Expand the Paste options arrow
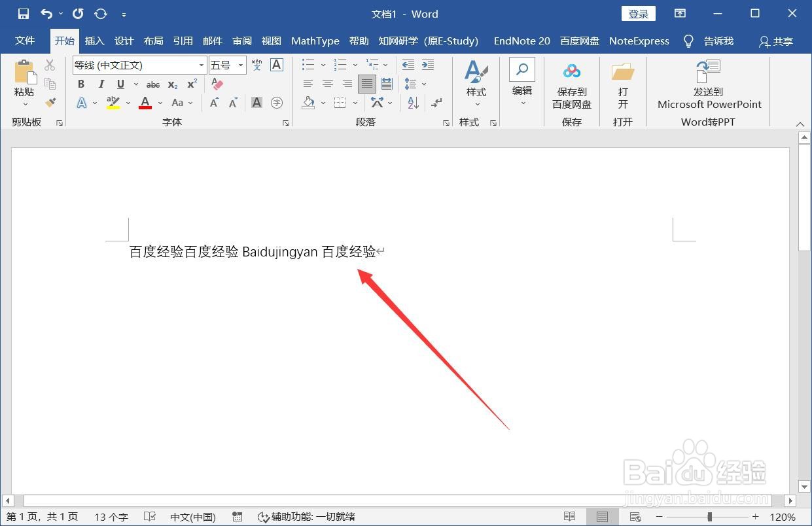Screen dimensions: 812x526 25,104
